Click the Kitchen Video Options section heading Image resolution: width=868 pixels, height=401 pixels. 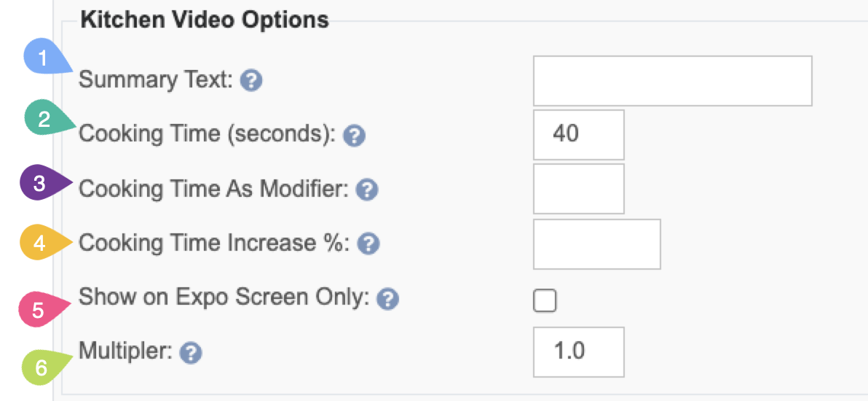[205, 20]
